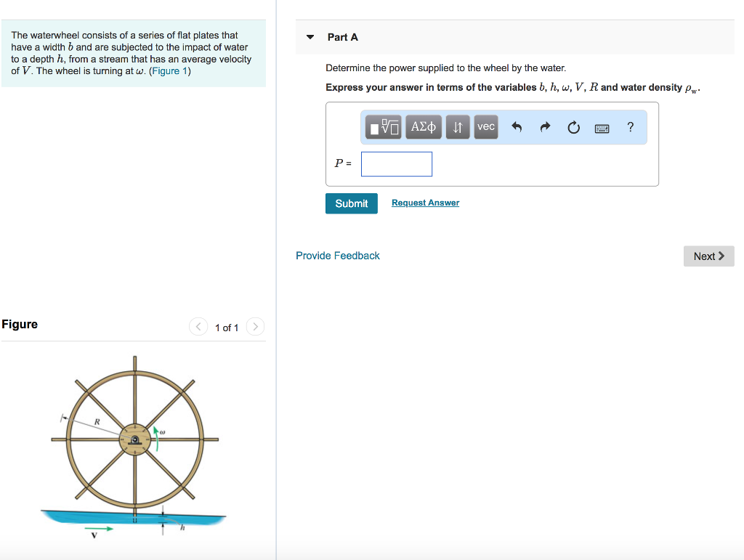This screenshot has height=560, width=744.
Task: Open the keyboard shortcuts icon
Action: tap(602, 127)
